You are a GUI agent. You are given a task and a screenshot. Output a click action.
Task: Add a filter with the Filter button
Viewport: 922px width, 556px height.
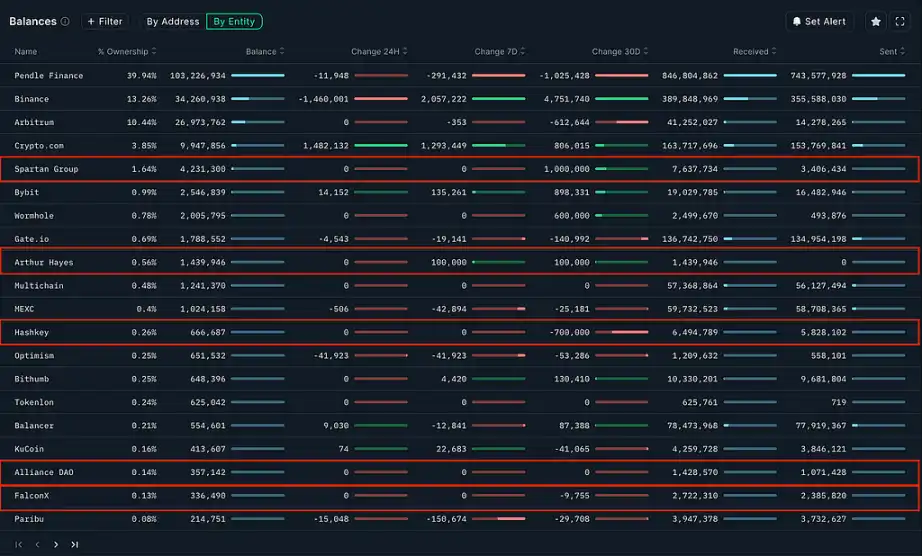click(104, 21)
